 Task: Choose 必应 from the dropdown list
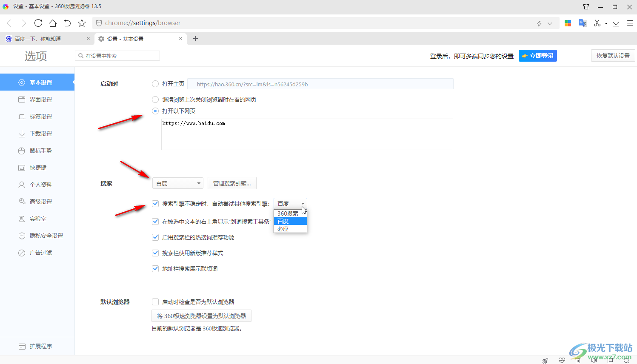tap(290, 229)
